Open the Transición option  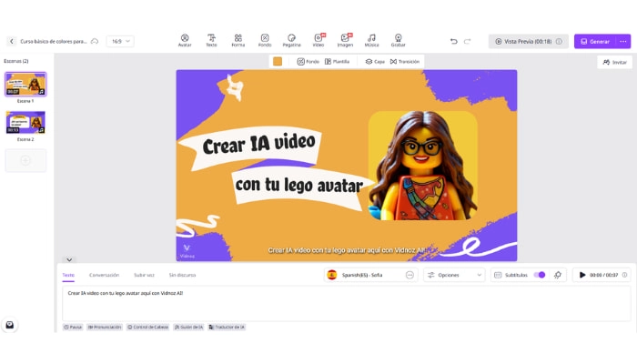[405, 61]
